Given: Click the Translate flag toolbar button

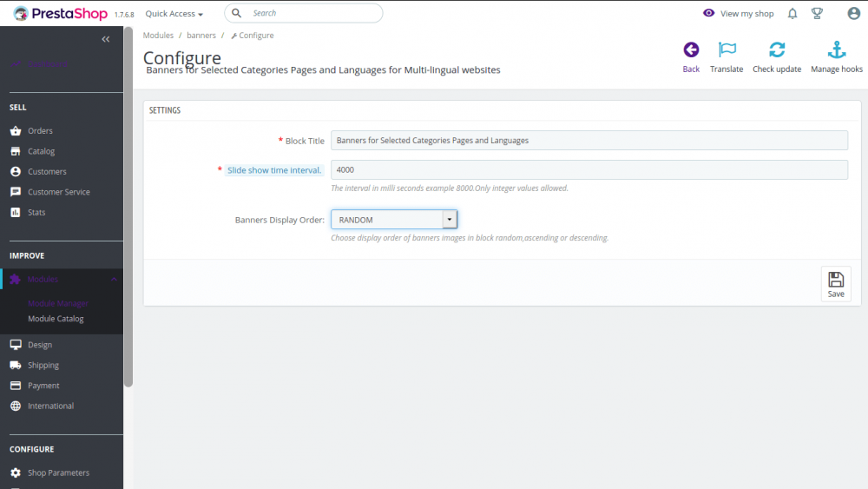Looking at the screenshot, I should pyautogui.click(x=727, y=57).
